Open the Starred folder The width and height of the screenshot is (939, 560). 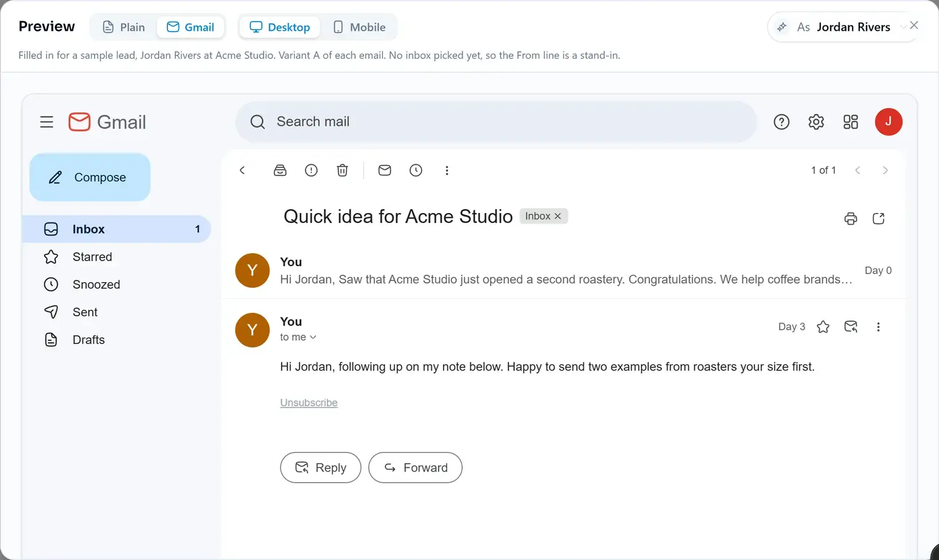tap(117, 257)
